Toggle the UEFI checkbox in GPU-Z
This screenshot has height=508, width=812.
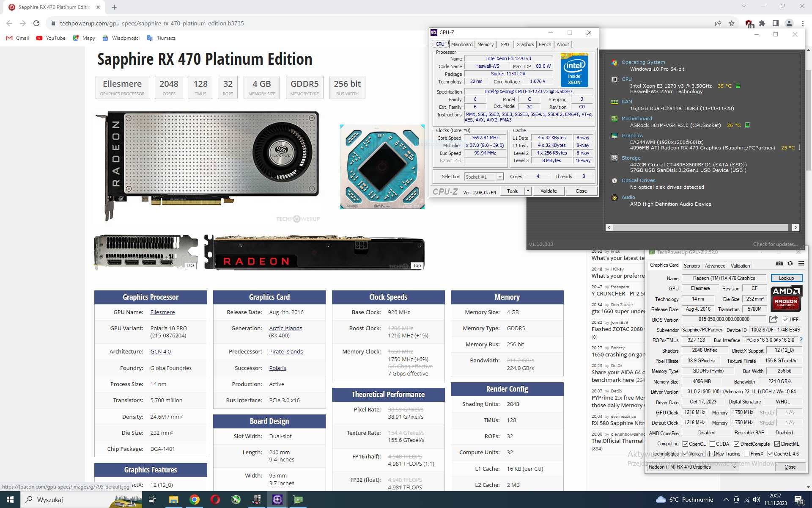[785, 320]
